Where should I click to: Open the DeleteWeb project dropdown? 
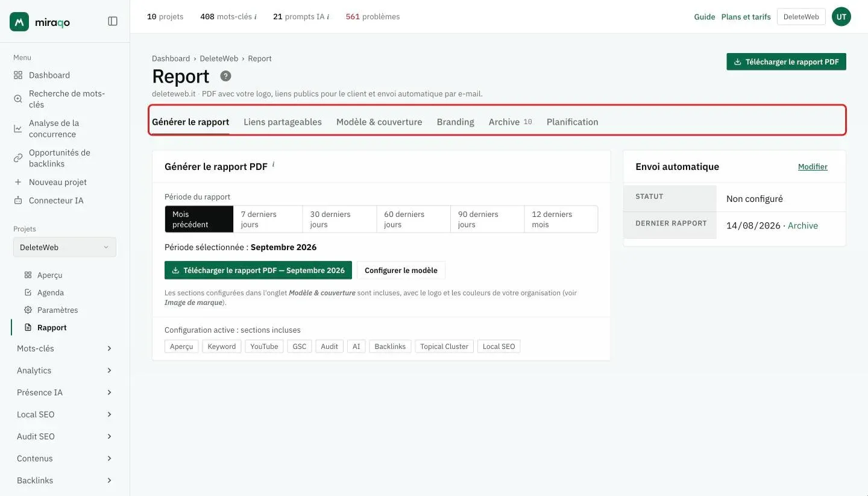64,247
